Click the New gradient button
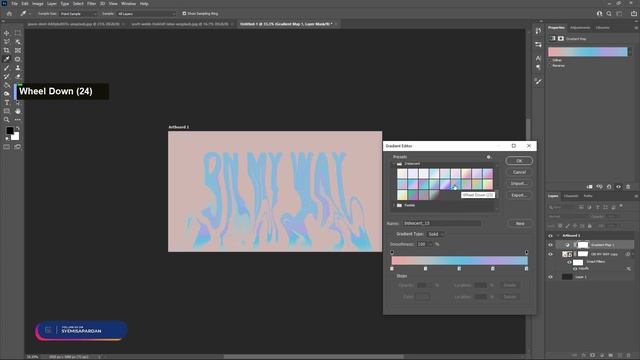The height and width of the screenshot is (360, 640). pos(520,224)
